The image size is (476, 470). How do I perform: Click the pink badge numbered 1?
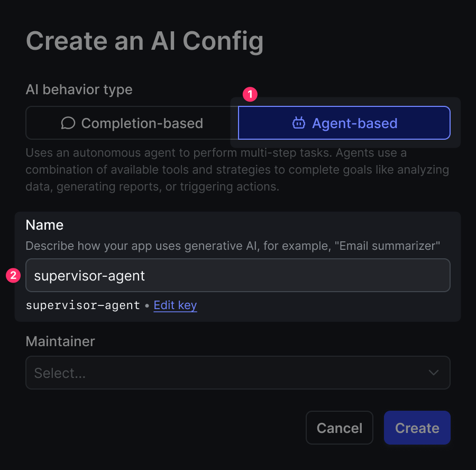[x=250, y=95]
